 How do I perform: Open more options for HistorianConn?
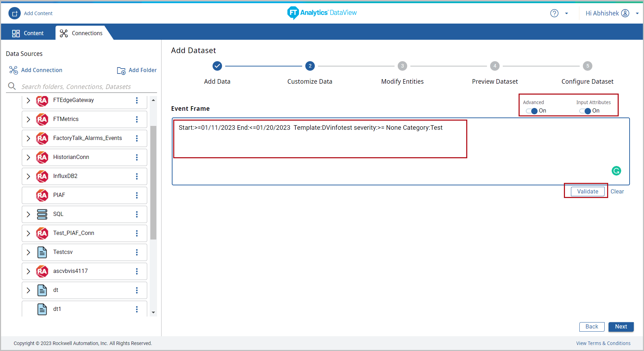137,158
